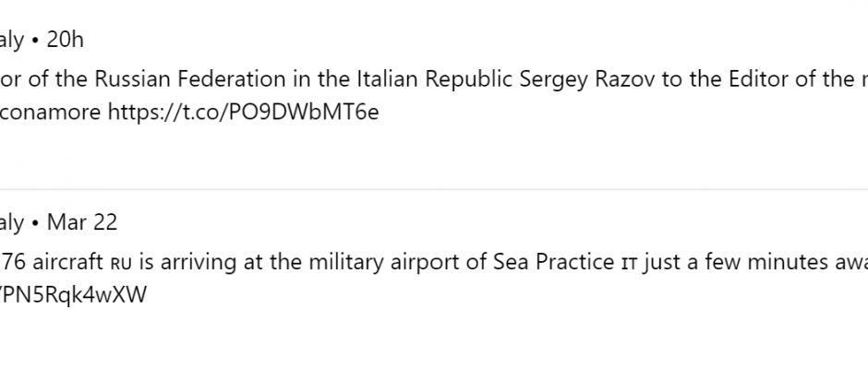Open account name beside the 20h timestamp
Viewport: 868px width, 369px height.
point(12,41)
